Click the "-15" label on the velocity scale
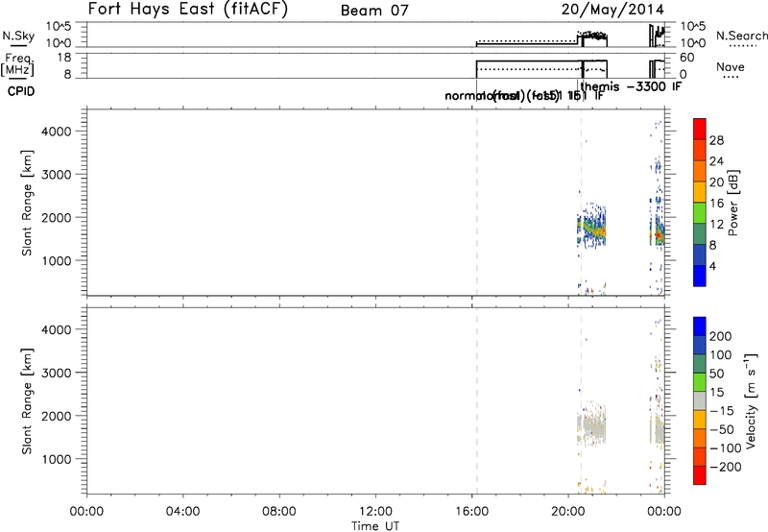 pyautogui.click(x=722, y=411)
